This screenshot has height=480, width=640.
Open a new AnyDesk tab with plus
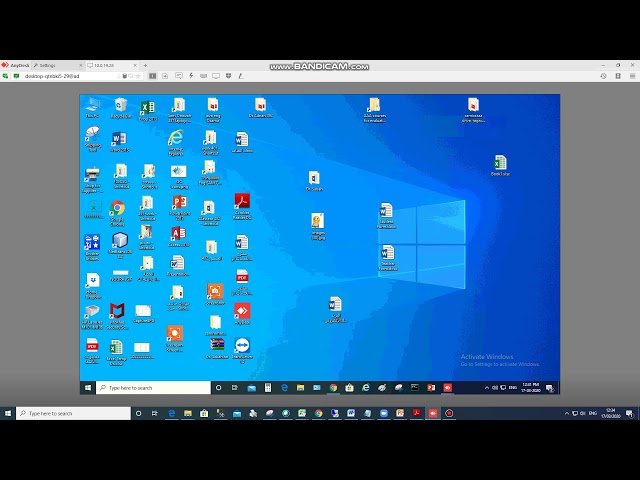(x=145, y=65)
